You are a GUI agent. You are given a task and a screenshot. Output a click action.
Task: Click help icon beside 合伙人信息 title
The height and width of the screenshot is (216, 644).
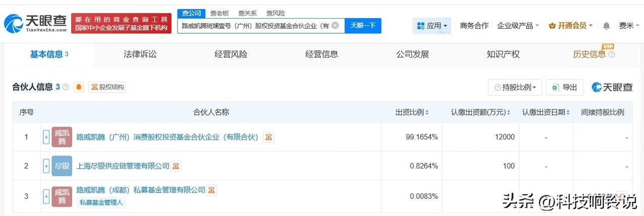click(66, 87)
